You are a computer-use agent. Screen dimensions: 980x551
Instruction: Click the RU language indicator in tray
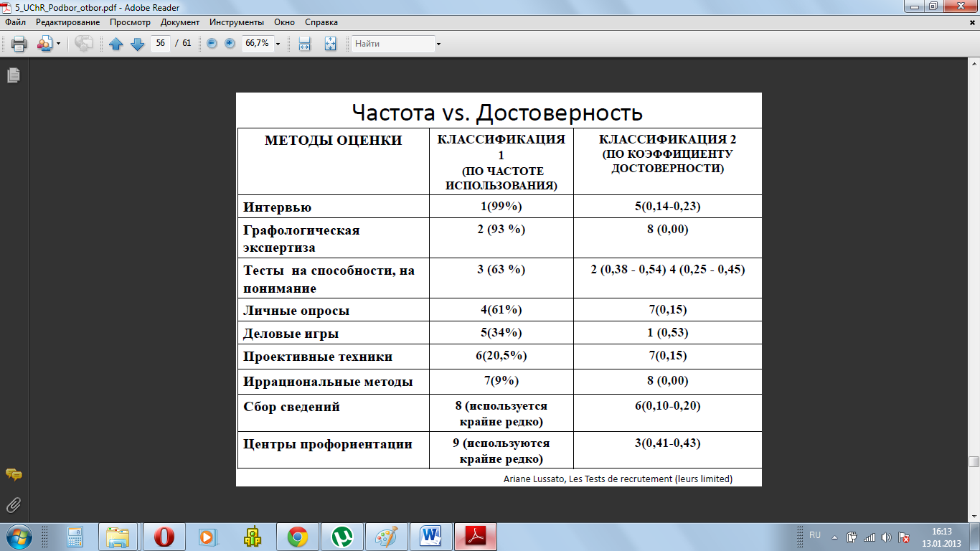pyautogui.click(x=815, y=536)
